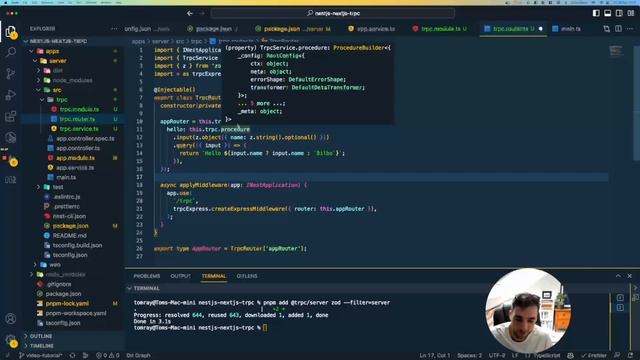Collapse the server folder
This screenshot has width=640, height=360.
pyautogui.click(x=35, y=61)
